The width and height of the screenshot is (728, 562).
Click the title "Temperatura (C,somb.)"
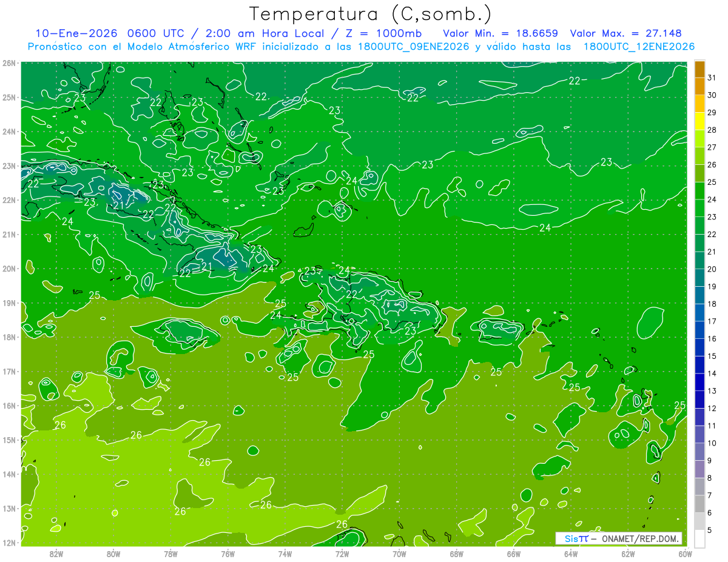(370, 15)
